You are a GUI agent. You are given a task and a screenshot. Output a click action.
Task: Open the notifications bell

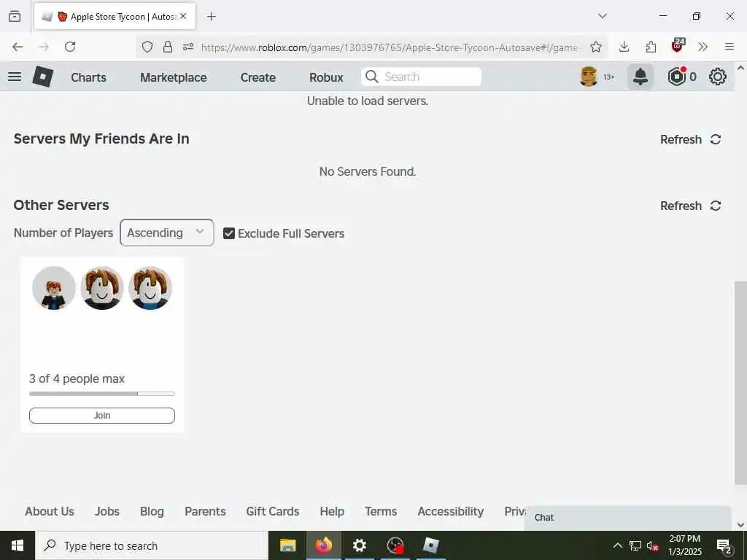[640, 77]
